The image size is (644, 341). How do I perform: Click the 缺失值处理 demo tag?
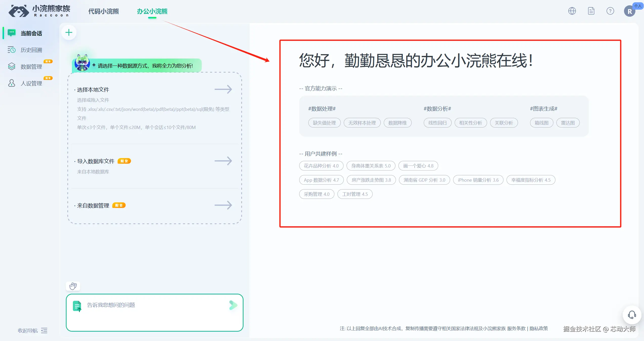pos(324,123)
